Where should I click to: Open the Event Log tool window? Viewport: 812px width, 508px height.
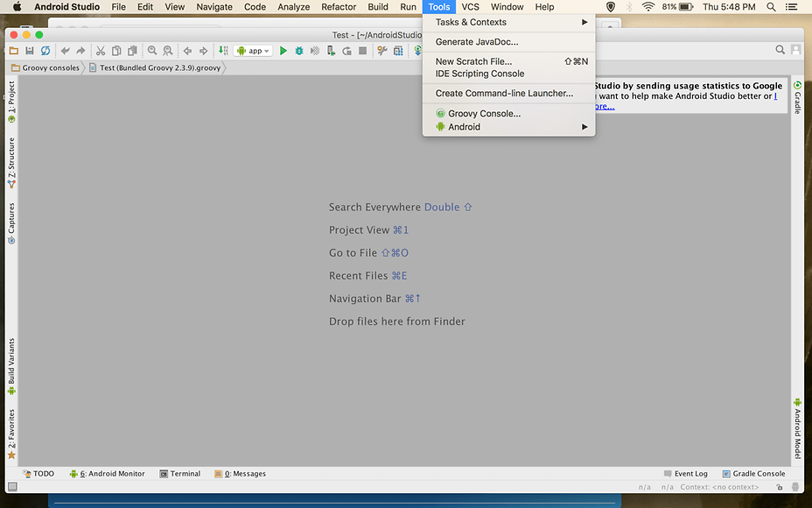point(686,474)
